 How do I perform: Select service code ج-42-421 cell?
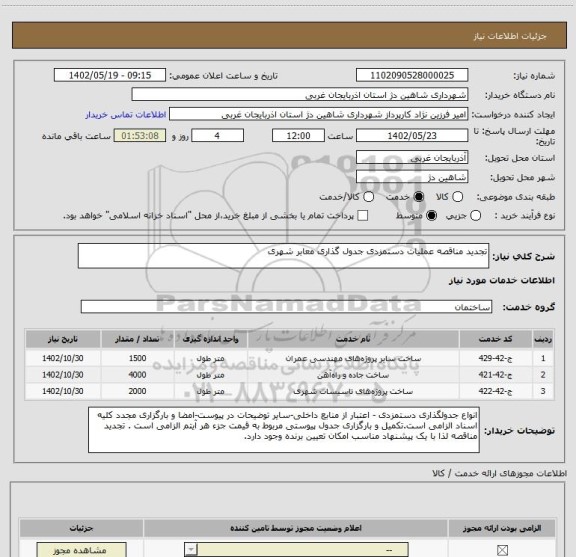(x=495, y=375)
